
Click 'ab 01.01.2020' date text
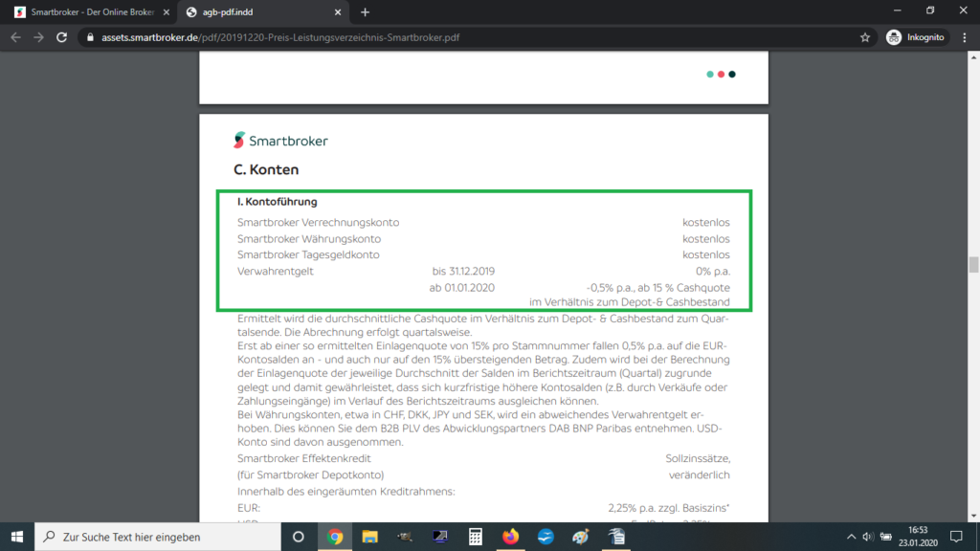(462, 288)
